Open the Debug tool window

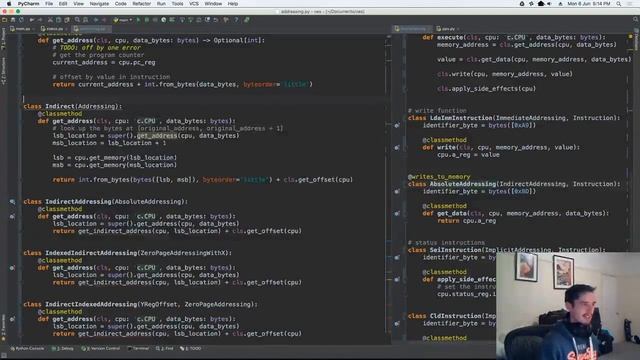63,349
